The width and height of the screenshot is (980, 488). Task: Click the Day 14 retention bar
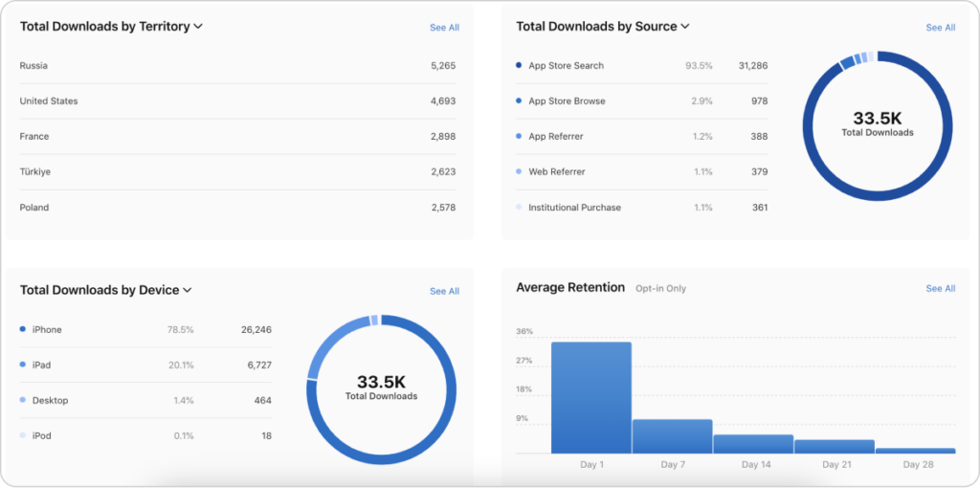[x=754, y=444]
